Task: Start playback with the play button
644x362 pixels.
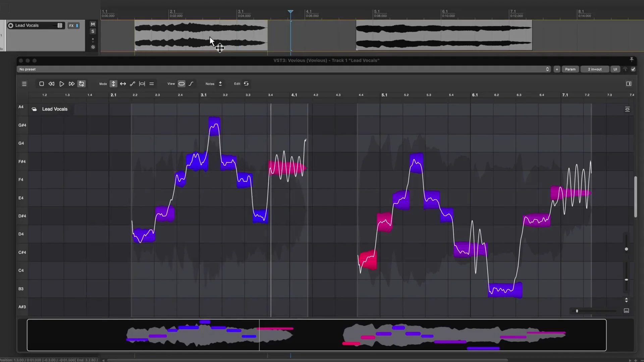Action: point(62,84)
